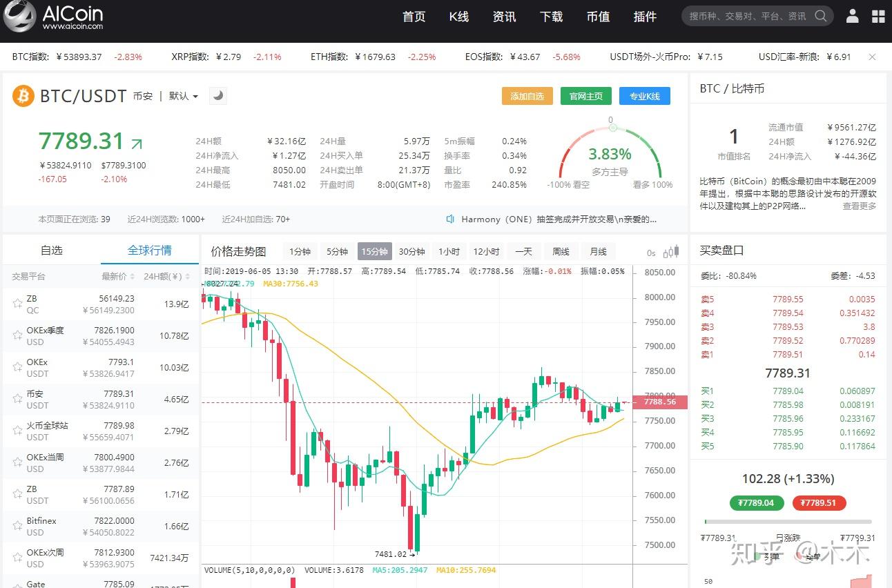
Task: Click the EOS指数 ticker entry
Action: point(523,57)
